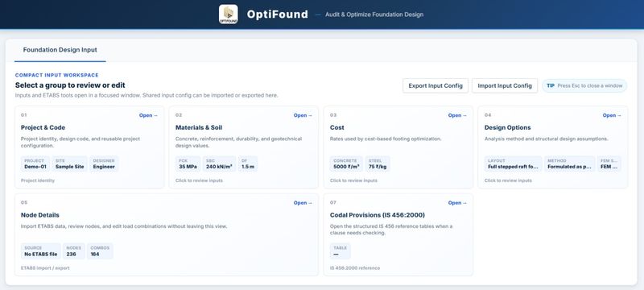
Task: Open the Codal Provisions group
Action: click(457, 203)
